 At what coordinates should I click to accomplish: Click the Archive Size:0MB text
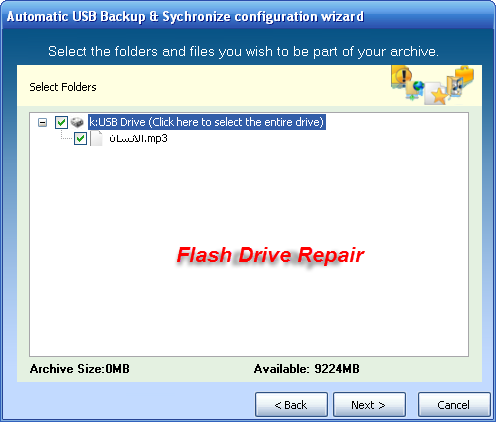(x=80, y=369)
